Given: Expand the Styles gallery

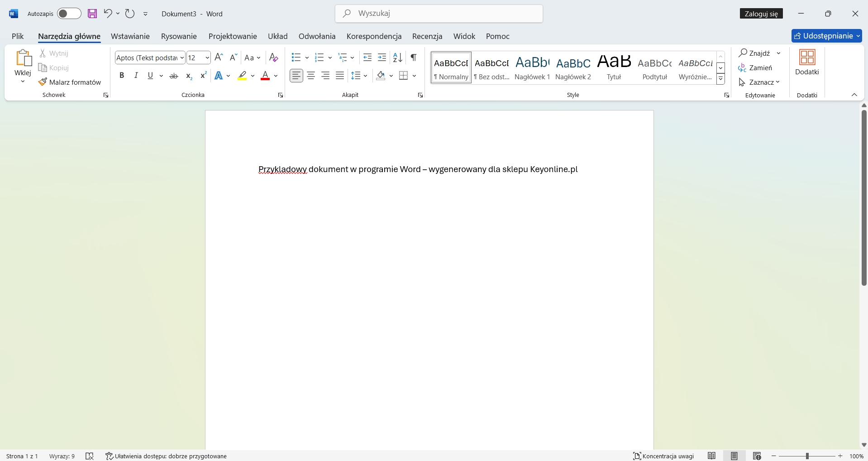Looking at the screenshot, I should coord(721,79).
